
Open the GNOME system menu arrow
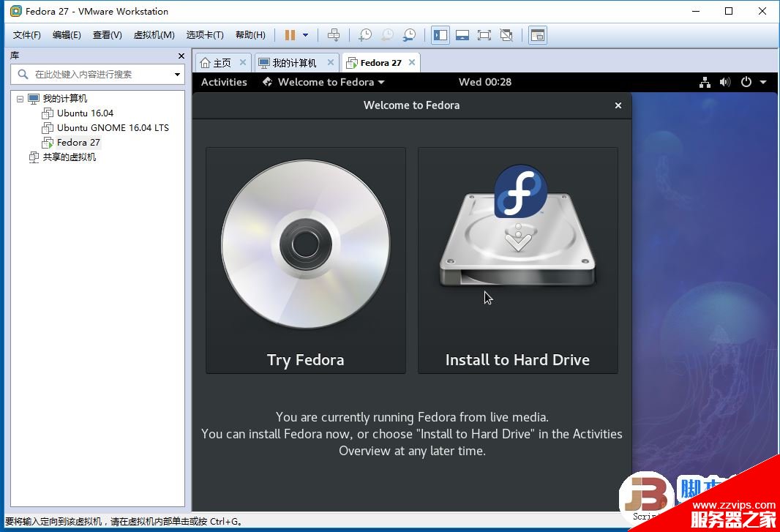click(763, 82)
